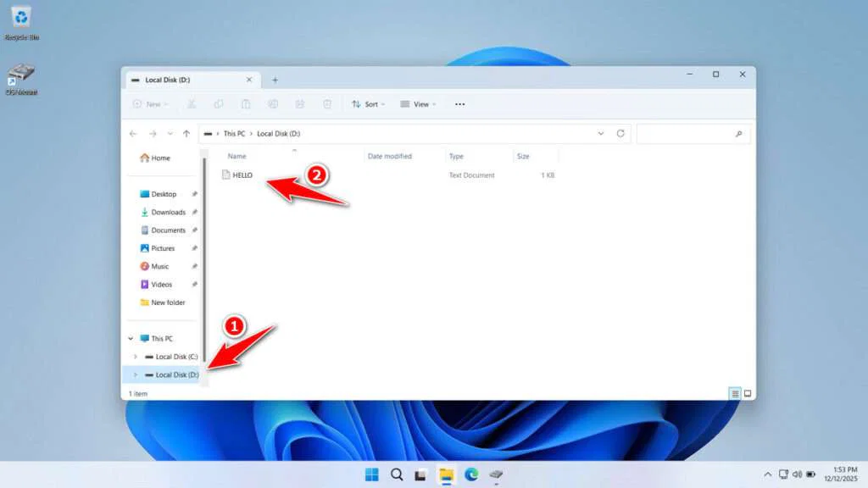The image size is (868, 488).
Task: Select the Cut icon on the toolbar
Action: [192, 103]
